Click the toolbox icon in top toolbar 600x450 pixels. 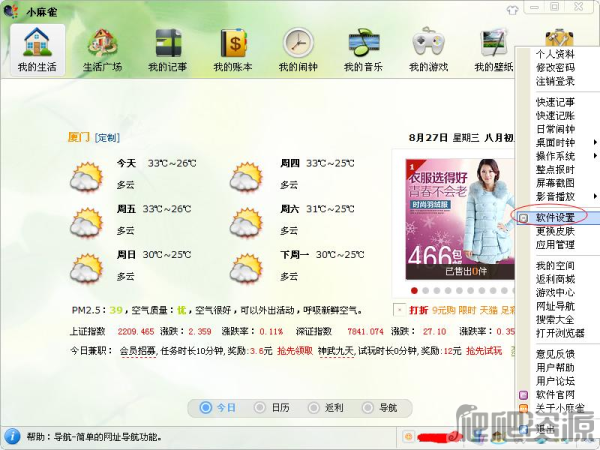point(559,38)
